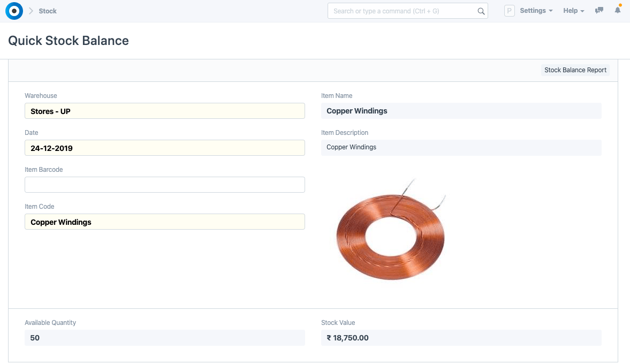Go to Stock breadcrumb link
Image resolution: width=630 pixels, height=364 pixels.
coord(48,11)
